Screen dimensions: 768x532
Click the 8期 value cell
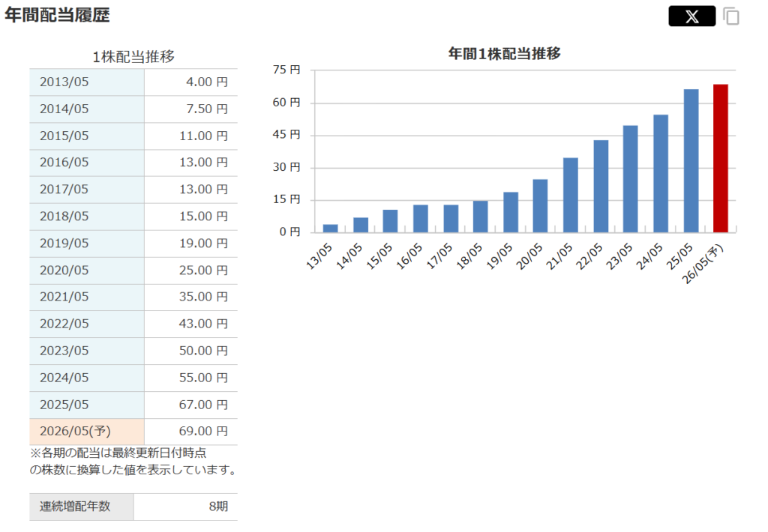point(217,507)
